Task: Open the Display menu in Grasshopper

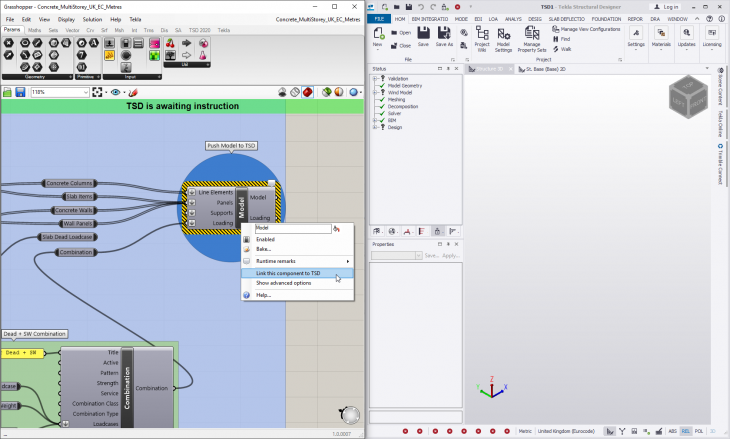Action: click(x=66, y=20)
